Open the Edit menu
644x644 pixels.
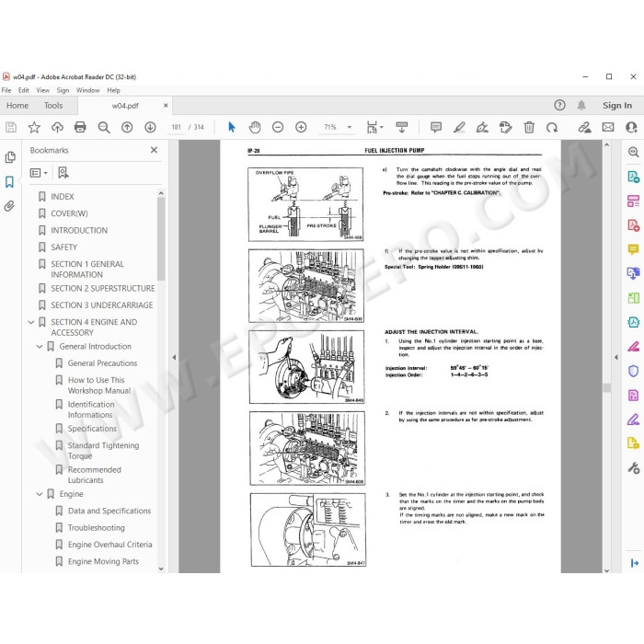(x=23, y=90)
